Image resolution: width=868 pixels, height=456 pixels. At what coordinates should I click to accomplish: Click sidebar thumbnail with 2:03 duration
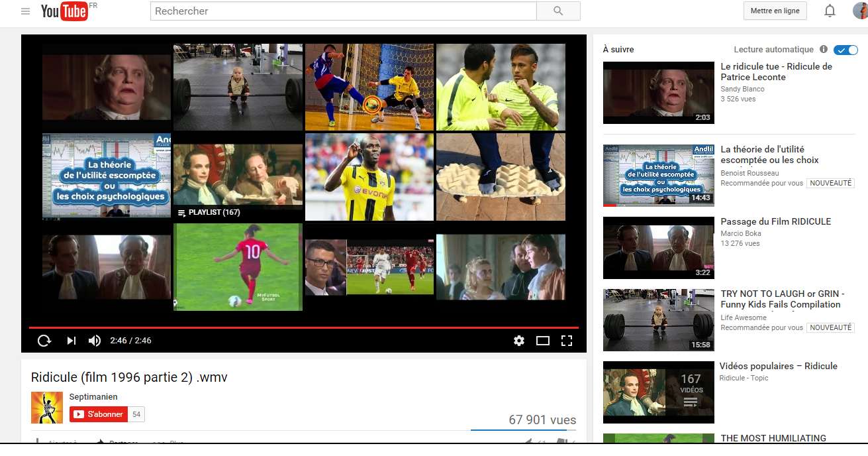659,93
